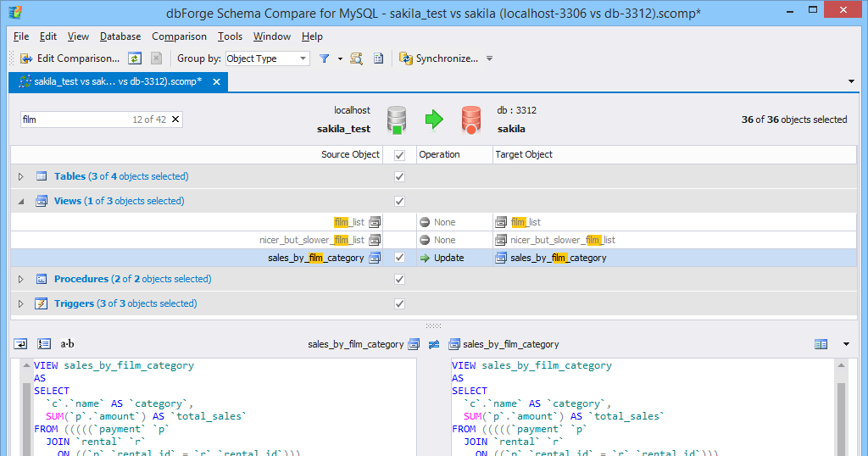Collapse the Views group
The height and width of the screenshot is (456, 868).
point(21,202)
